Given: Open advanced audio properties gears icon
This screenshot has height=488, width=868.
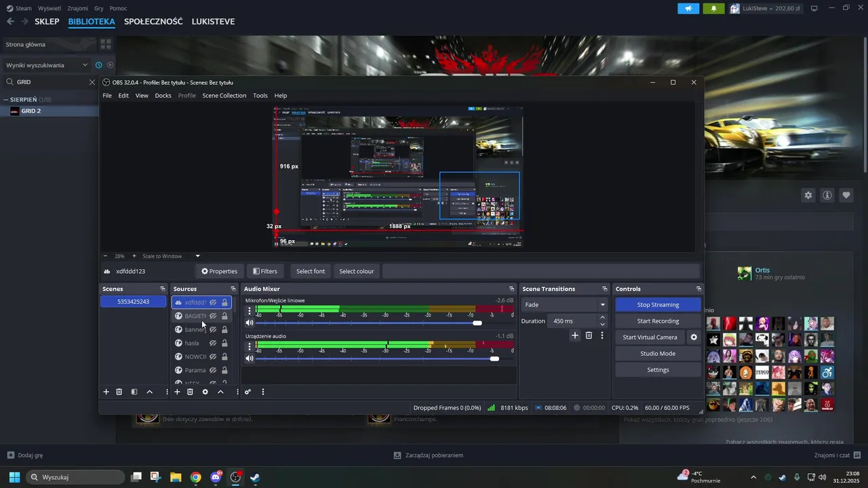Looking at the screenshot, I should (248, 392).
